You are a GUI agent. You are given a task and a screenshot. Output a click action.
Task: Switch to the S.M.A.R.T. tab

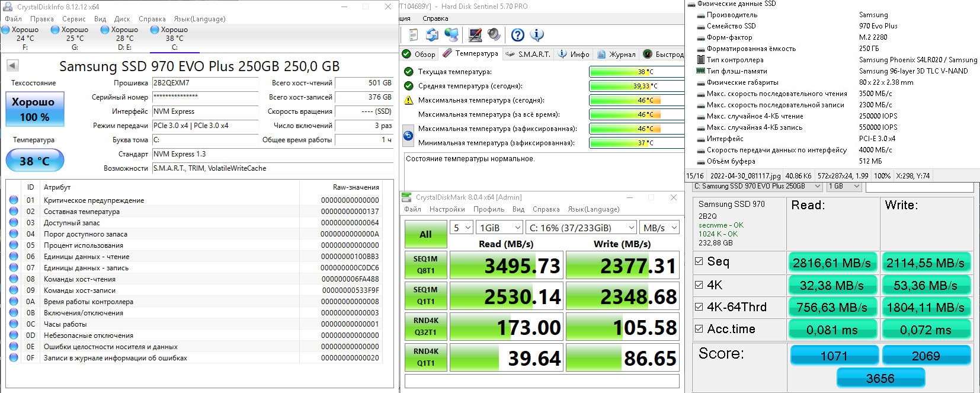click(x=529, y=54)
